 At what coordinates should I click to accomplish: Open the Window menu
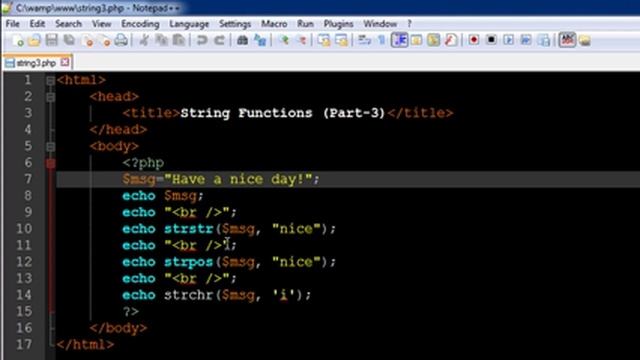380,24
